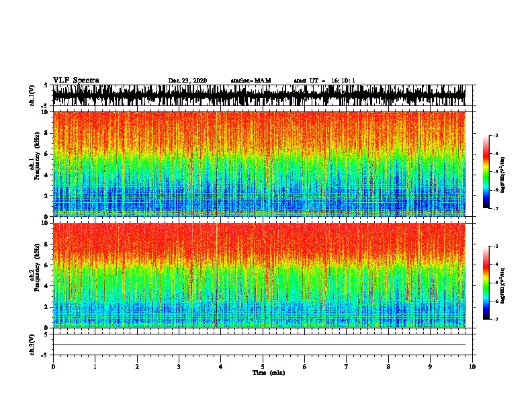Click the "station=MAM" header text
Image resolution: width=532 pixels, height=411 pixels.
point(251,81)
